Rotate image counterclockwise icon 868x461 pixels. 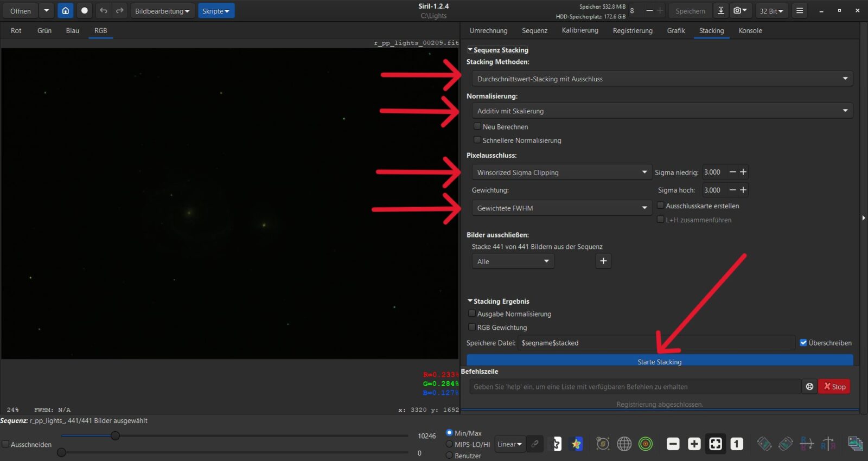[764, 444]
